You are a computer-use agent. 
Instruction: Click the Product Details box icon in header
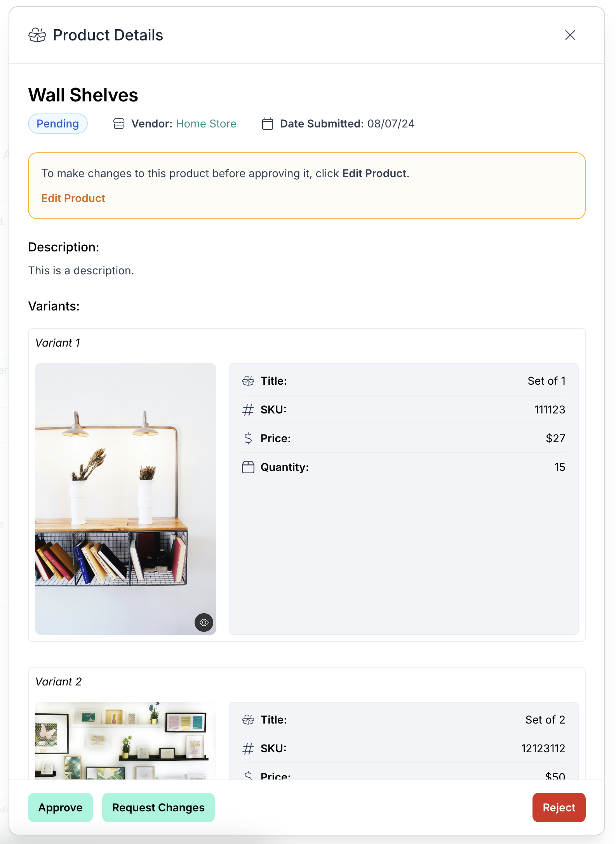coord(37,35)
